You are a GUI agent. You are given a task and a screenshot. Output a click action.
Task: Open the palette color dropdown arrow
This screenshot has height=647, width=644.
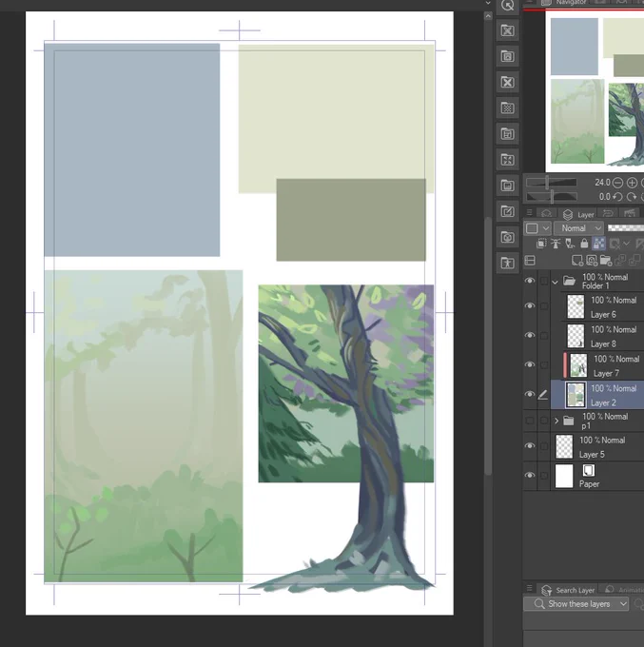tap(546, 228)
